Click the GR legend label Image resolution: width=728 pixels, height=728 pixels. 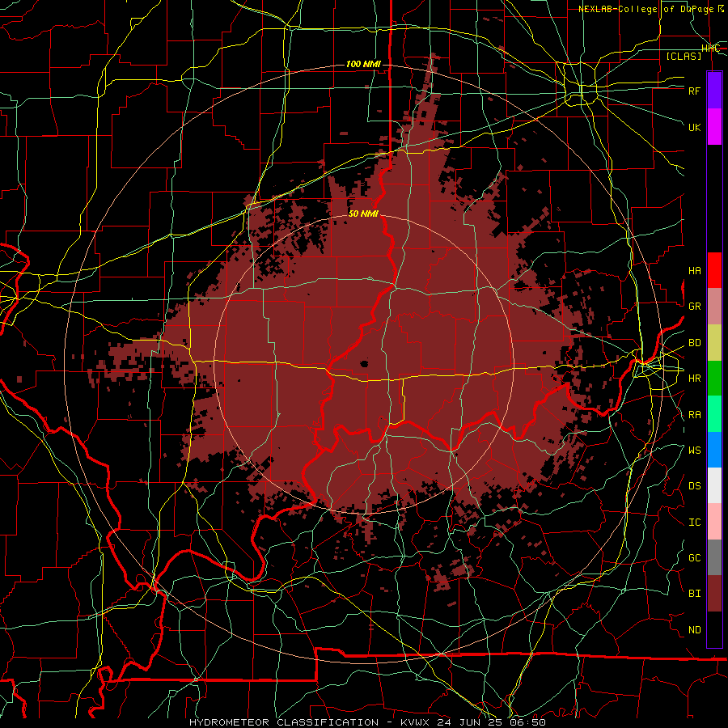pyautogui.click(x=694, y=307)
